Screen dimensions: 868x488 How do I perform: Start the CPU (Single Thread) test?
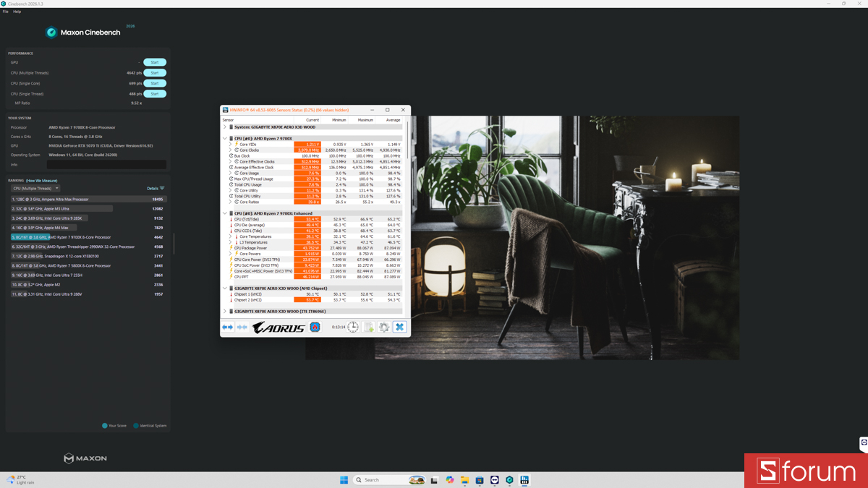155,94
